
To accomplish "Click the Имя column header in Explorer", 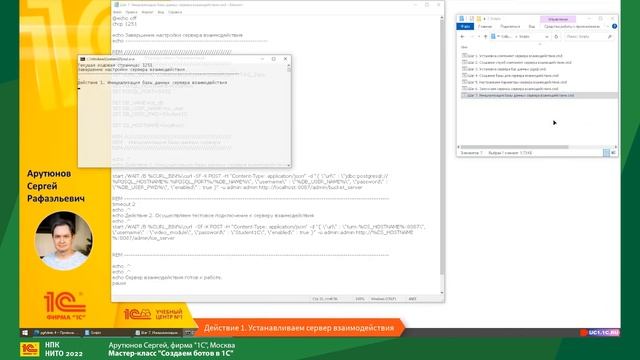I will click(464, 47).
